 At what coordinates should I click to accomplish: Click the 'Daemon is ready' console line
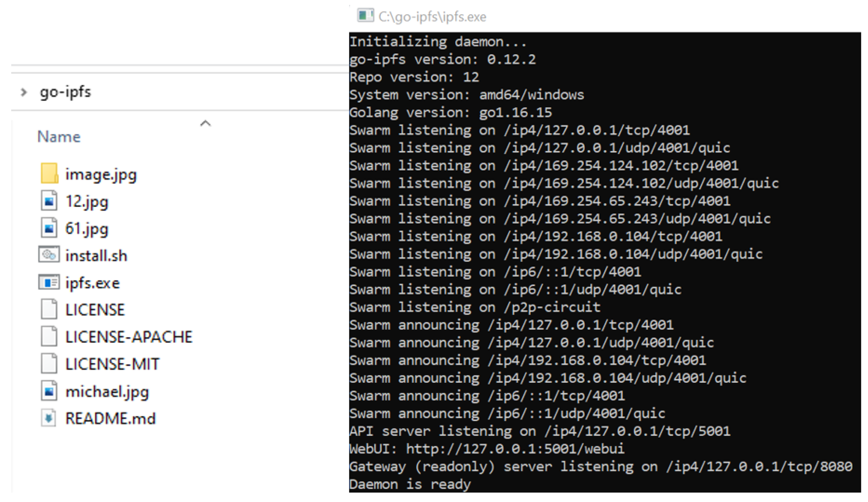click(410, 484)
